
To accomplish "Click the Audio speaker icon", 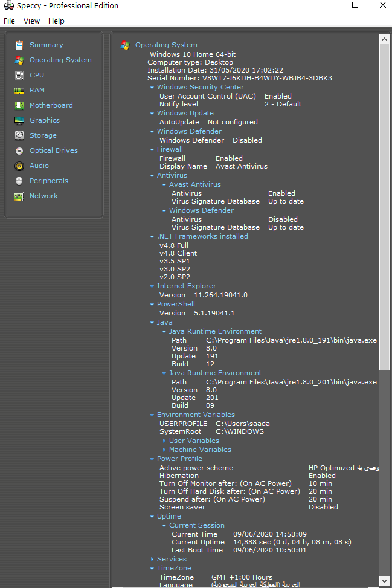I will (19, 166).
